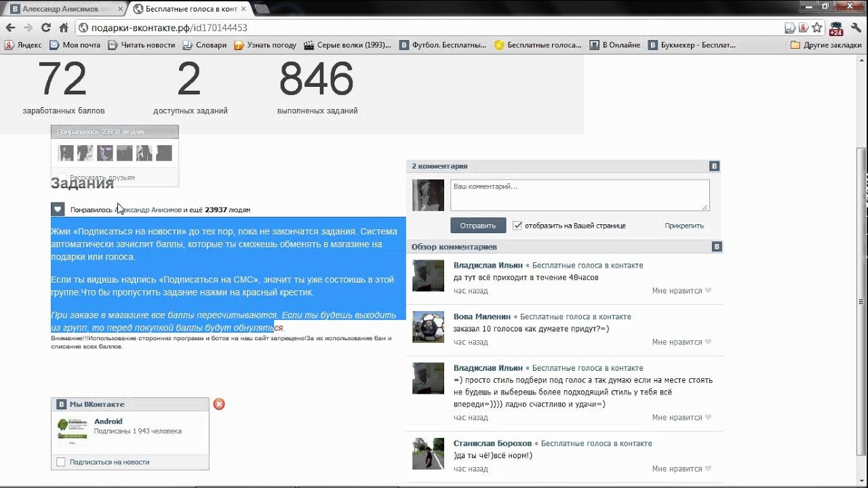Image resolution: width=868 pixels, height=488 pixels.
Task: Open the Моя почта bookmark
Action: coord(75,45)
